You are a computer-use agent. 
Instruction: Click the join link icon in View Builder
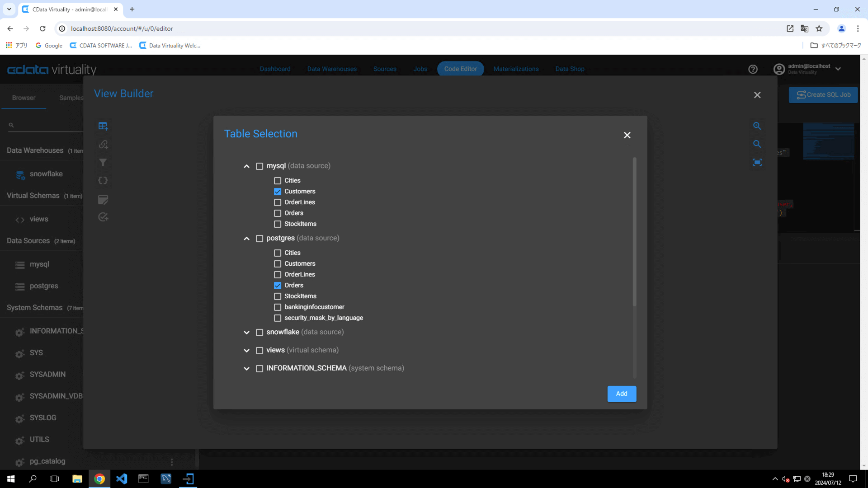tap(103, 145)
